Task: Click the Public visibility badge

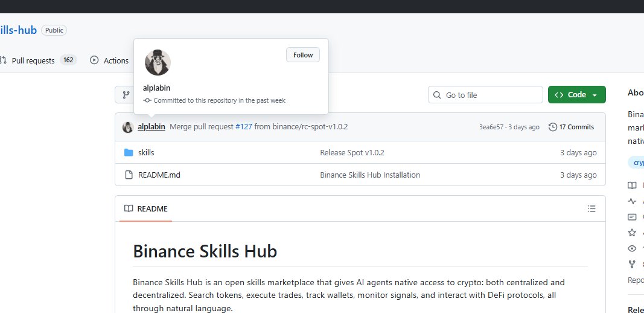Action: pyautogui.click(x=54, y=30)
